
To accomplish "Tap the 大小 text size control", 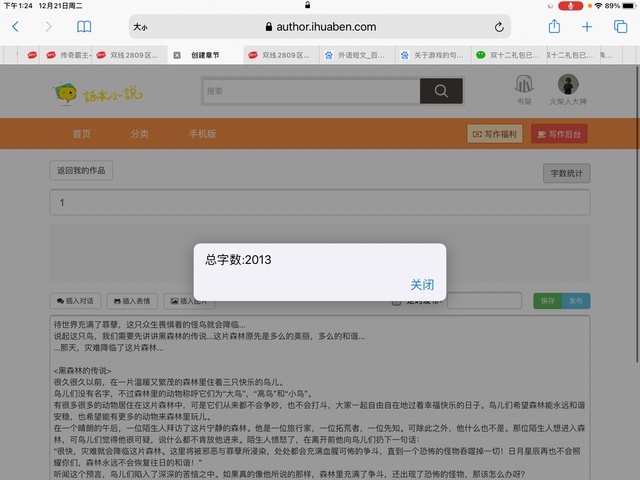I will [x=141, y=27].
